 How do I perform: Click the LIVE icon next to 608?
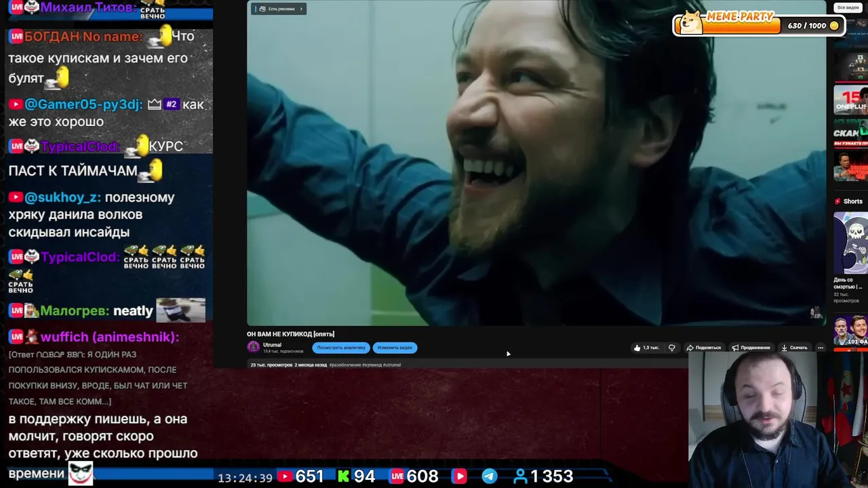pos(397,476)
